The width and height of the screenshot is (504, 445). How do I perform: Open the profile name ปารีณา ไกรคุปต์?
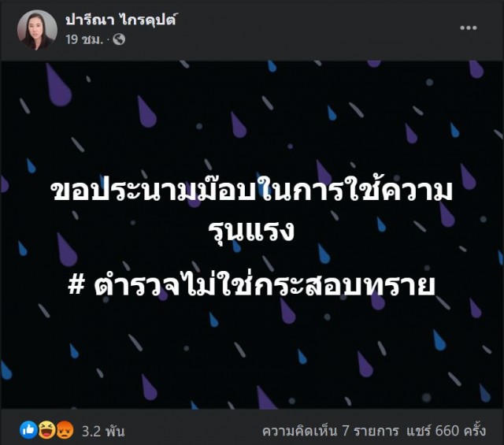(121, 20)
